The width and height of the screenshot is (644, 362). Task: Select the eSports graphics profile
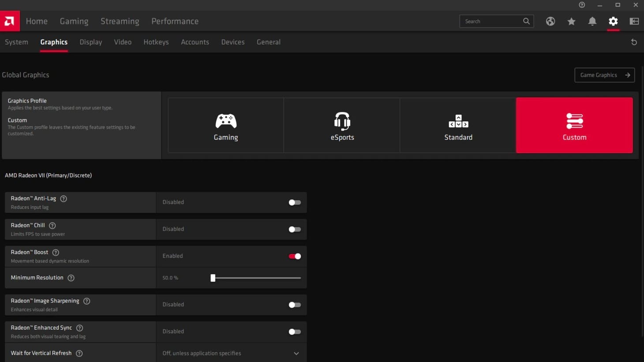(342, 126)
